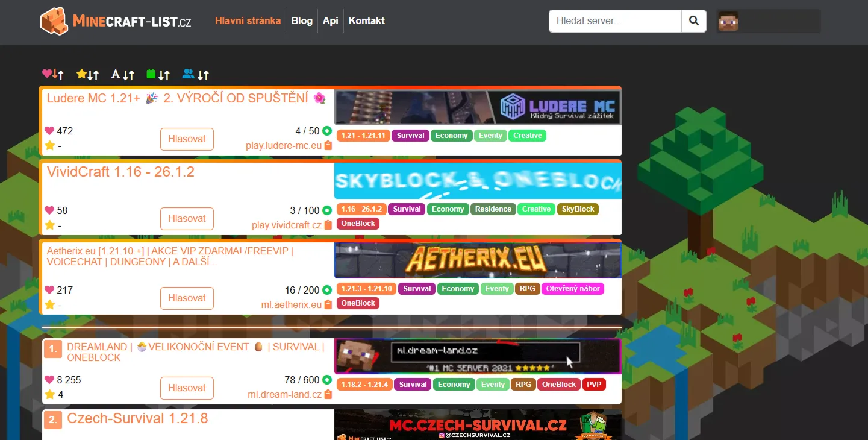Sort servers by player count
The height and width of the screenshot is (440, 868).
(196, 74)
